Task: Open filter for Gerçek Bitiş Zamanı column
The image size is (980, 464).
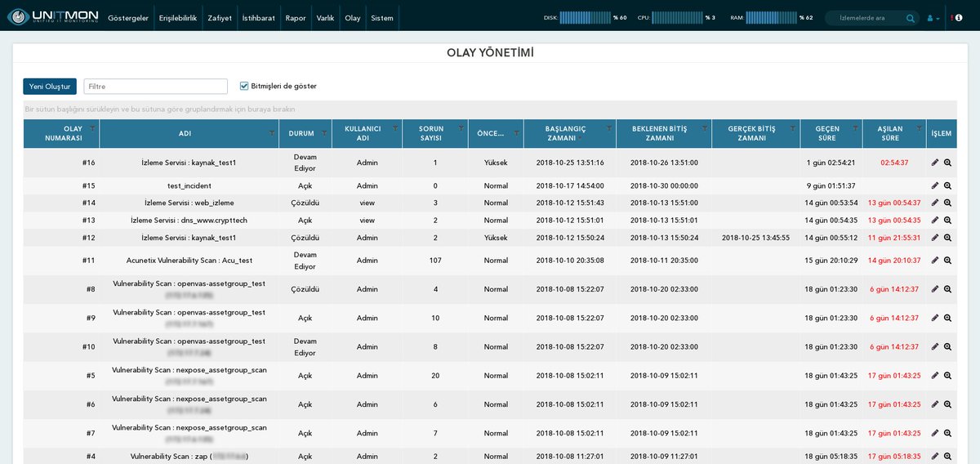Action: tap(792, 128)
